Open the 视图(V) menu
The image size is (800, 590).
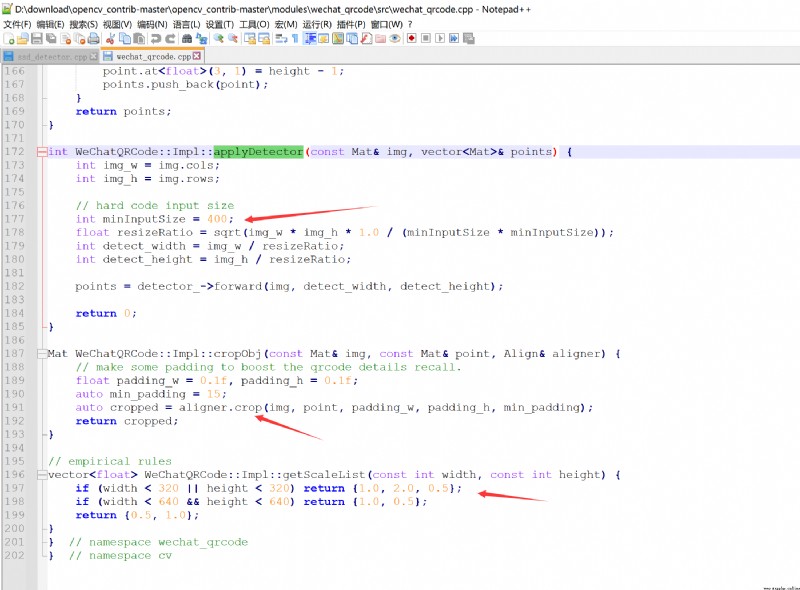(x=117, y=24)
